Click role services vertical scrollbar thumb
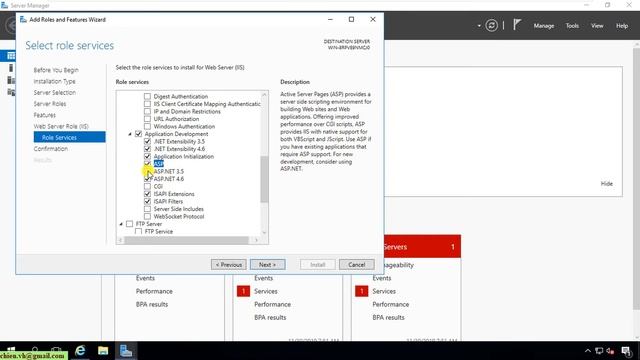The image size is (640, 360). tap(264, 179)
